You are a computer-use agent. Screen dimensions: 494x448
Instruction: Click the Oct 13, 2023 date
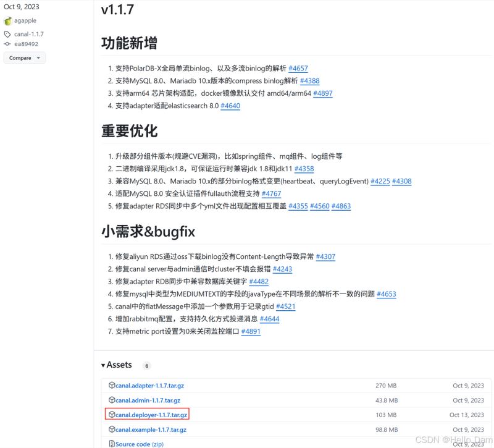click(x=467, y=415)
